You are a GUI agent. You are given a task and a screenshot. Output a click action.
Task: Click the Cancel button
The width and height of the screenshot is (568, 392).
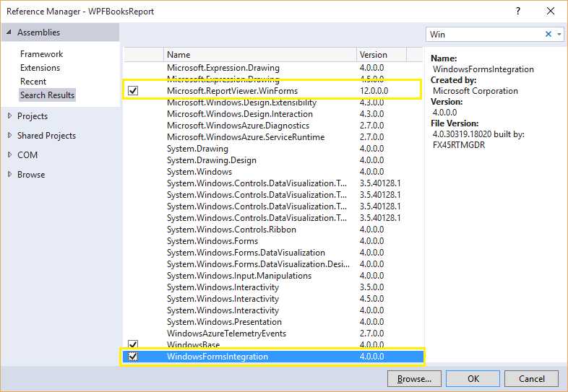531,378
